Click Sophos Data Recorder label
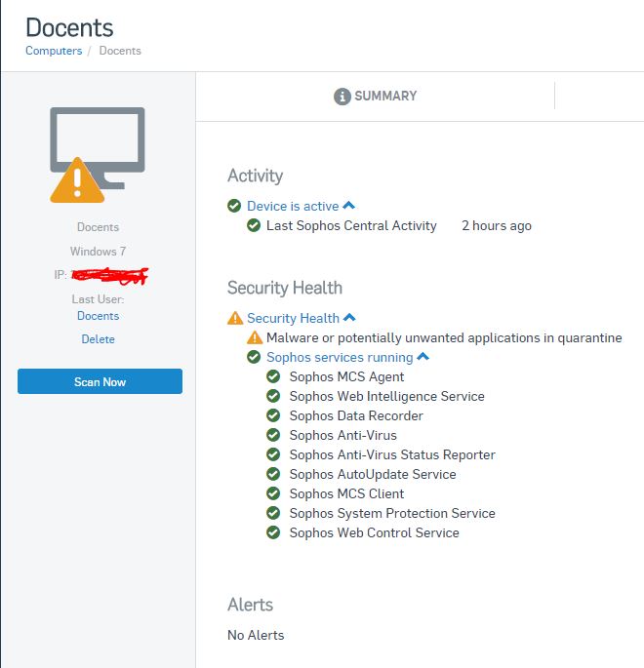This screenshot has width=644, height=668. (356, 415)
